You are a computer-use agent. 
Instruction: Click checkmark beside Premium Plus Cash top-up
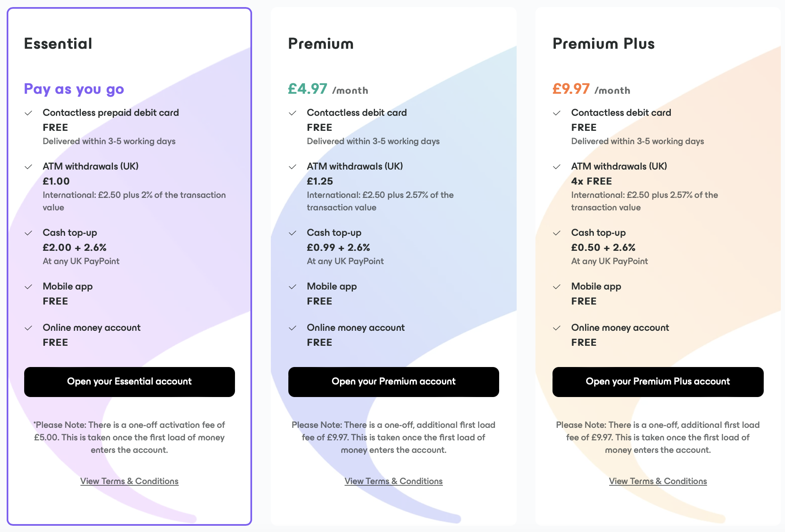click(x=557, y=233)
